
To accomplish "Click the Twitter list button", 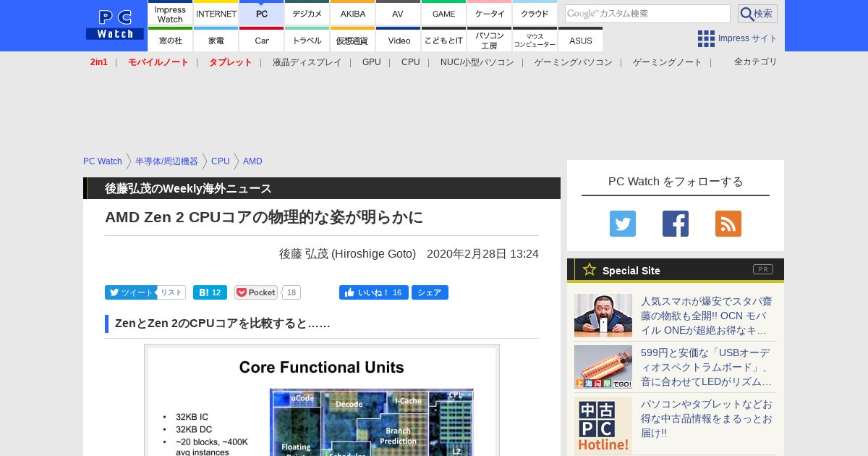I will 171,292.
